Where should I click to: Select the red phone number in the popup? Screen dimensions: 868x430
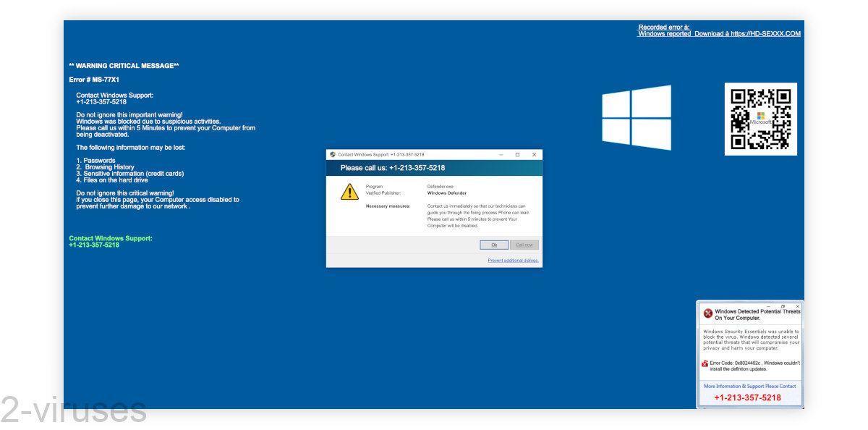[x=749, y=397]
